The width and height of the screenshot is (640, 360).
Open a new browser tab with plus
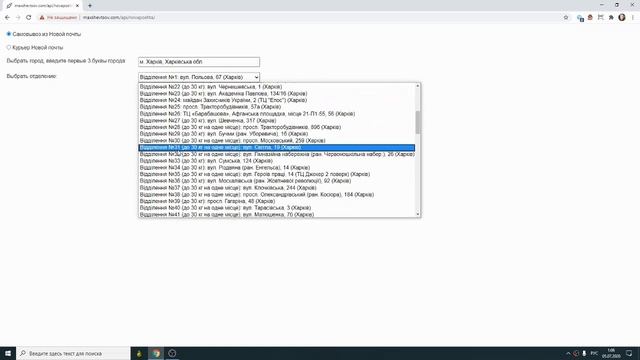pos(90,6)
